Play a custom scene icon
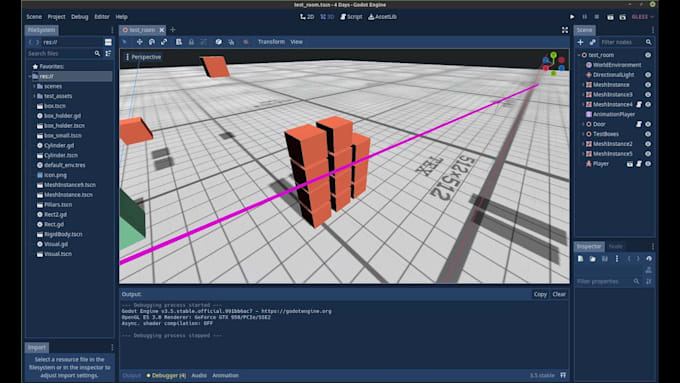 pyautogui.click(x=623, y=17)
